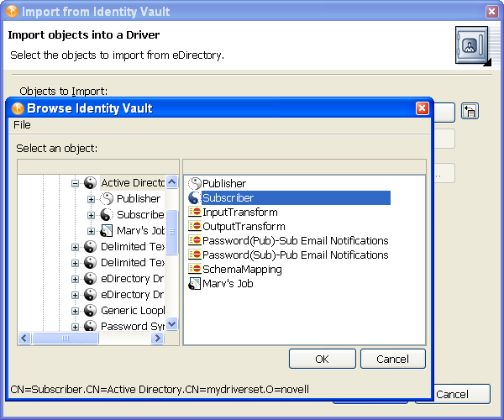Expand the first Delimited Text driver node
Viewport: 504px width, 420px height.
pyautogui.click(x=76, y=247)
